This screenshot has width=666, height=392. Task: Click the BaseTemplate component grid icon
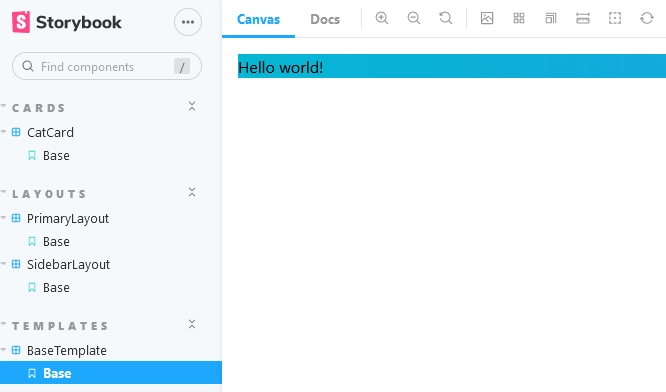coord(16,350)
